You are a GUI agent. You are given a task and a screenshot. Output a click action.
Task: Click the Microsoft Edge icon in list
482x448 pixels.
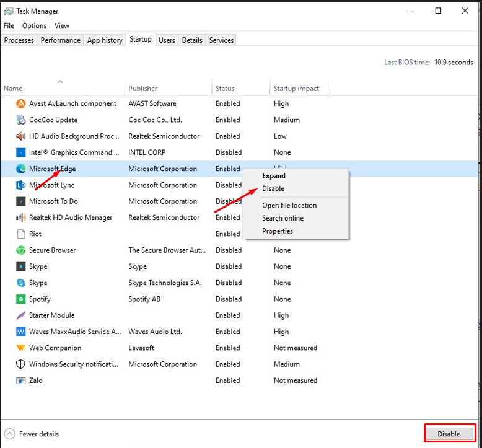pyautogui.click(x=20, y=169)
